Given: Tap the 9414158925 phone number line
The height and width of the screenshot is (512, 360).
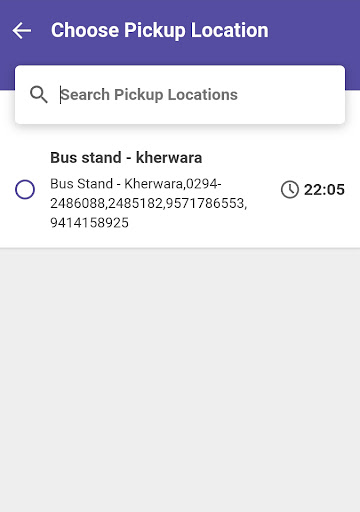Looking at the screenshot, I should [x=89, y=223].
